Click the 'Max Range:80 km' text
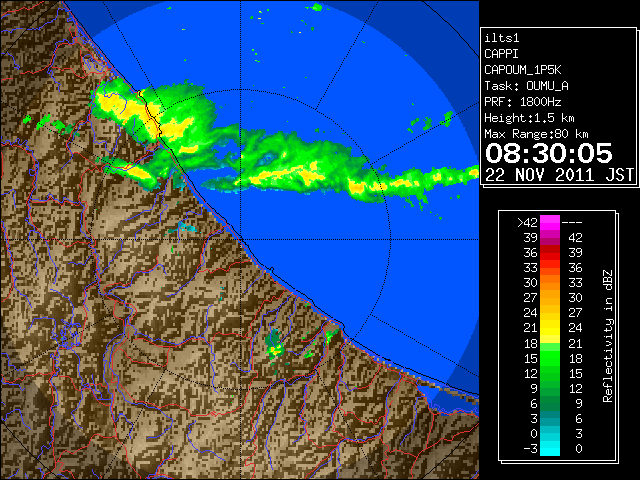Viewport: 640px width, 480px height. click(x=536, y=134)
